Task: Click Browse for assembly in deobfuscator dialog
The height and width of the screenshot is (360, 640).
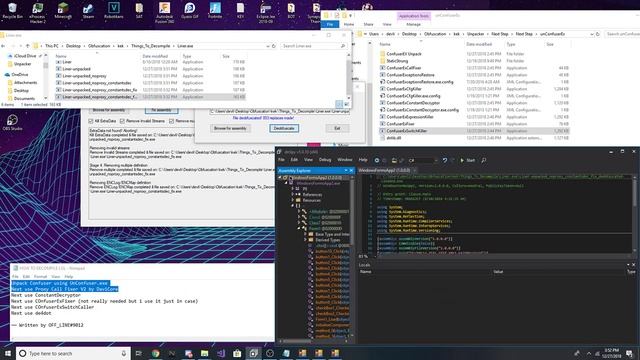Action: point(230,128)
